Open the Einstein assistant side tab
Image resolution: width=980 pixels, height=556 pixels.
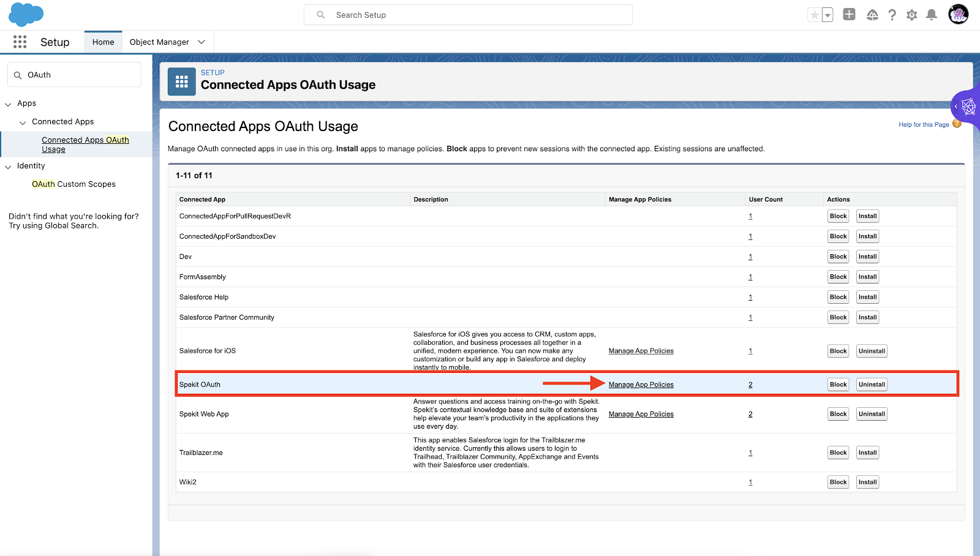(x=967, y=107)
